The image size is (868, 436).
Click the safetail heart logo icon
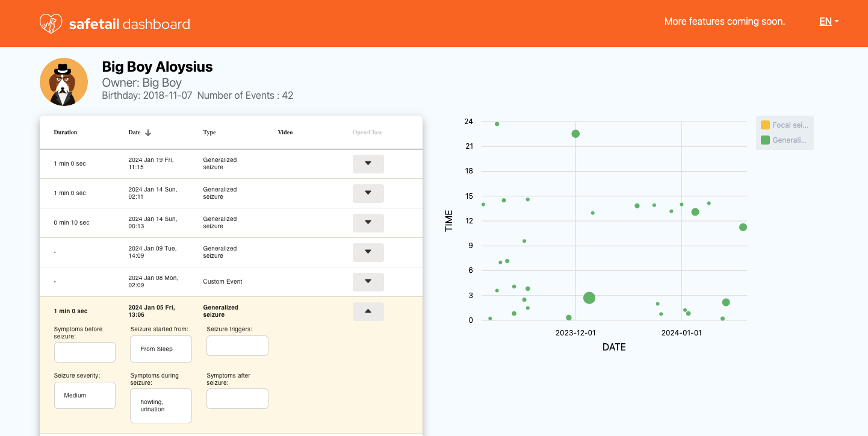tap(51, 23)
